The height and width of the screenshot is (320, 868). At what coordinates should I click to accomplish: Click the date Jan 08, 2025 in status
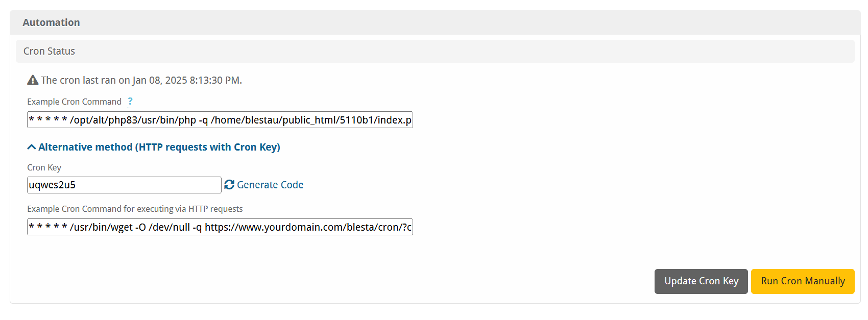click(160, 80)
